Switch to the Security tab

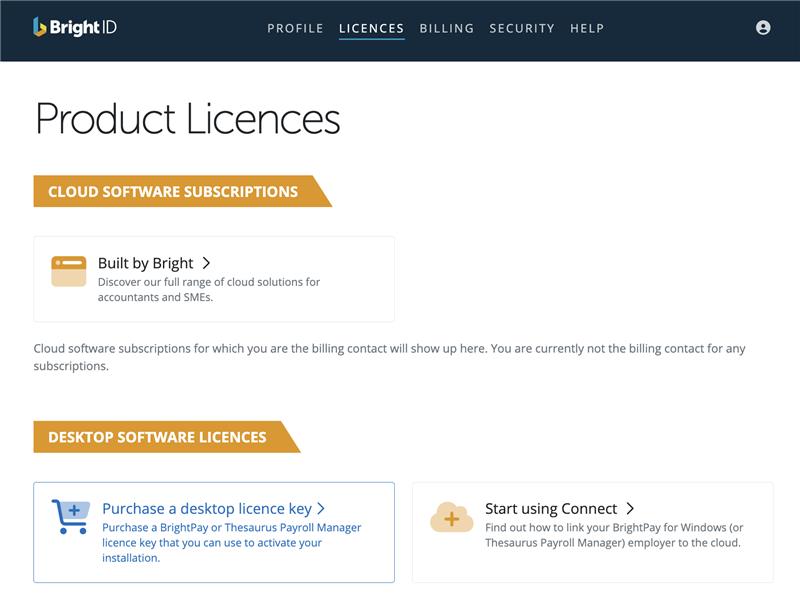(522, 29)
